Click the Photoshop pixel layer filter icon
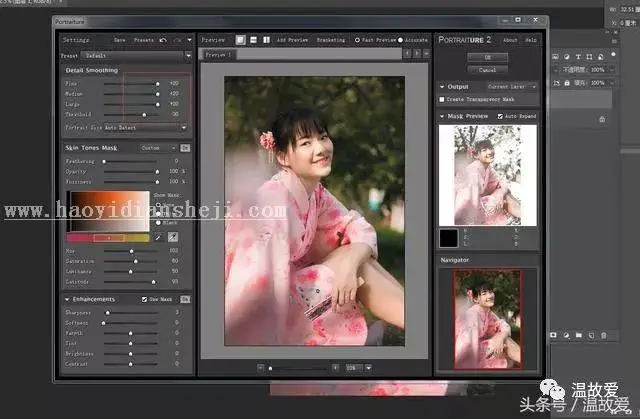640x419 pixels. coord(555,57)
